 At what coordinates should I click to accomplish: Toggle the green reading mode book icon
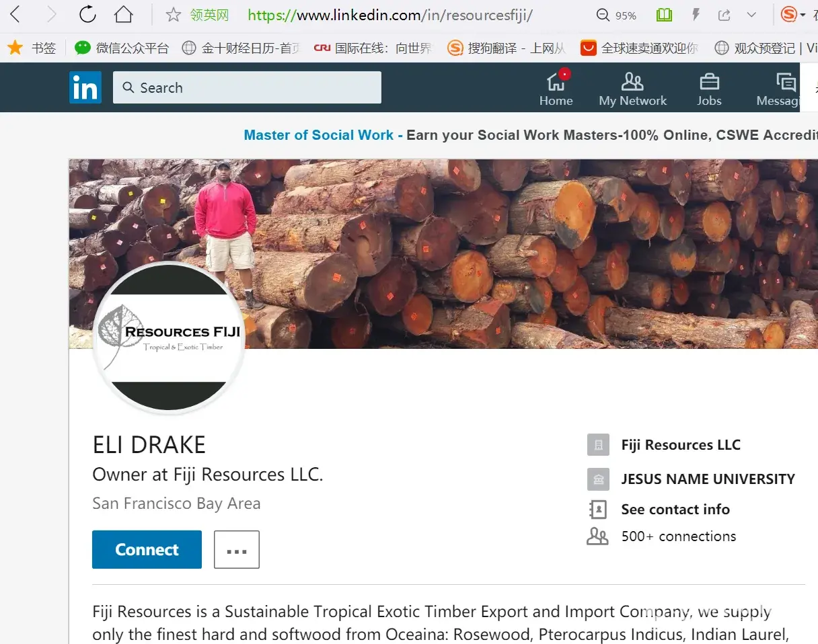[x=664, y=15]
